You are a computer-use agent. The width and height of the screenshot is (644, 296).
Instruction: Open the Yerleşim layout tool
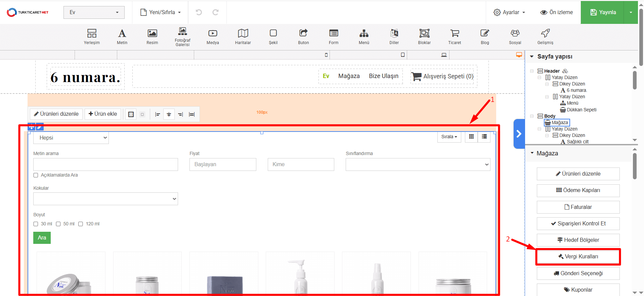tap(92, 36)
